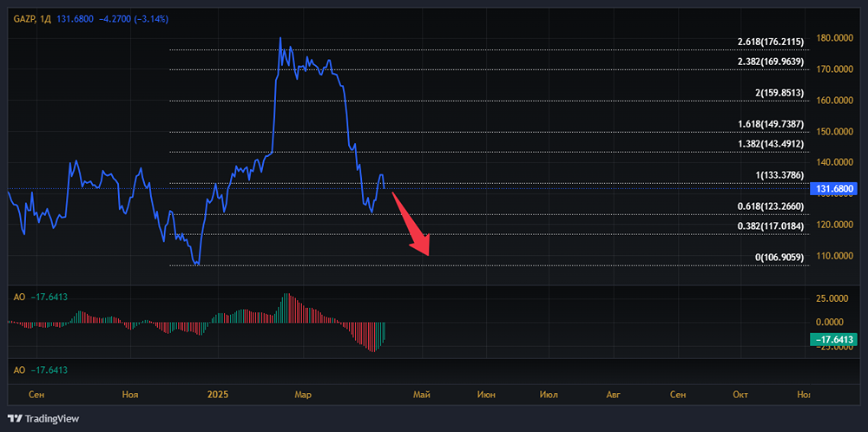Select the 2(159.8513) Fibonacci level label
868x432 pixels.
tap(779, 92)
